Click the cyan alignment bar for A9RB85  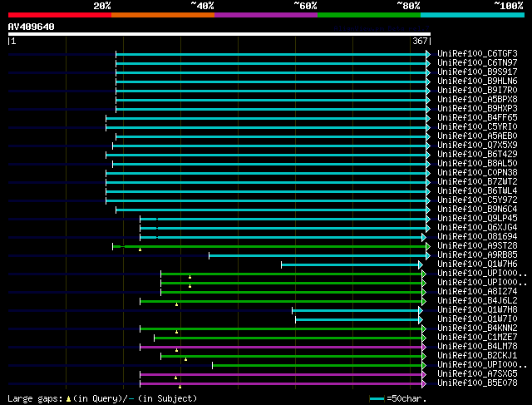coord(318,255)
